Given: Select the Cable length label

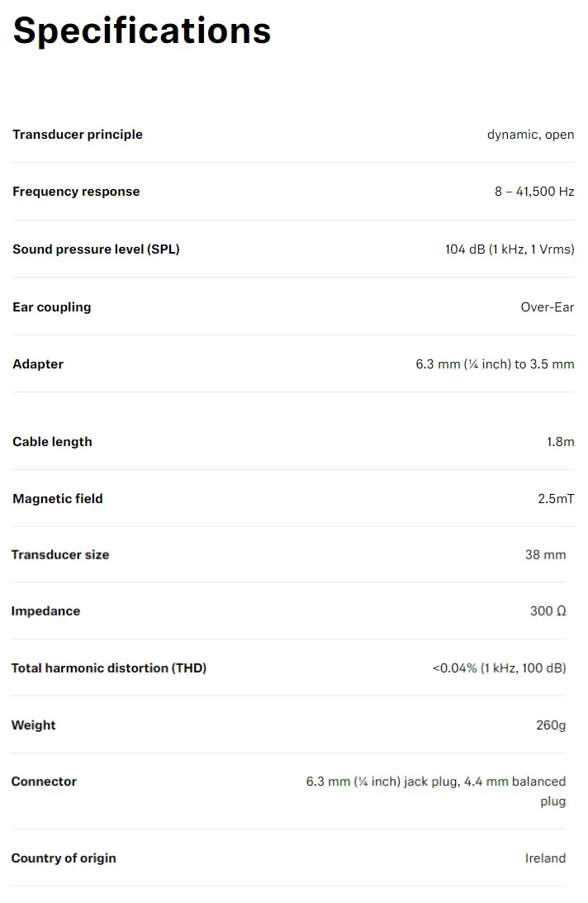Looking at the screenshot, I should tap(52, 442).
